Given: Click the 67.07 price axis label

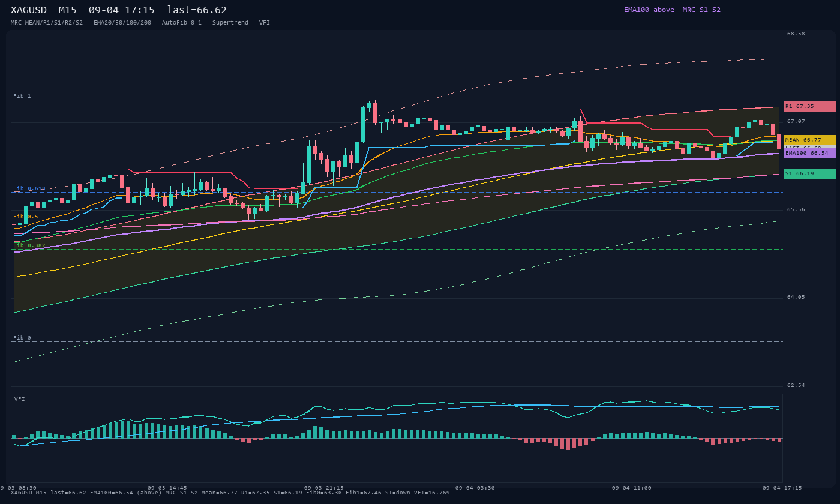Looking at the screenshot, I should [796, 122].
